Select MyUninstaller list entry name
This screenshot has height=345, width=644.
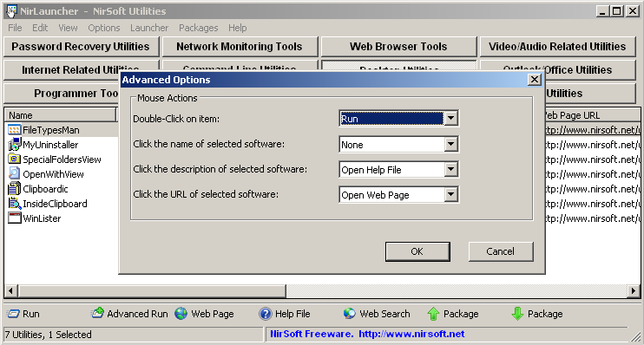50,145
